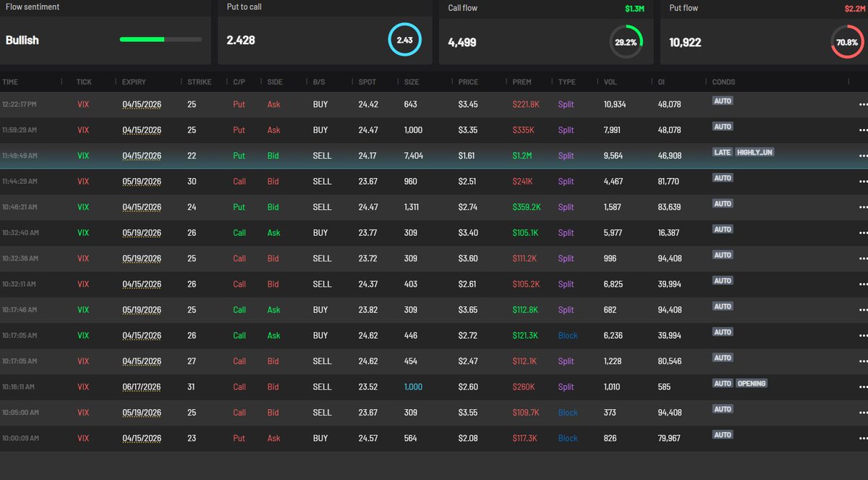Click the call flow count 4,499

click(x=462, y=43)
